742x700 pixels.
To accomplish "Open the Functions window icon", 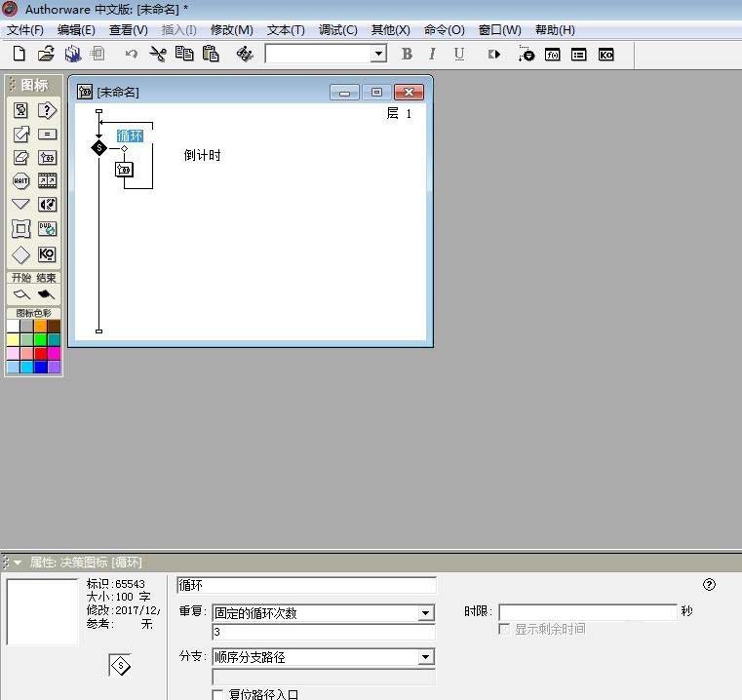I will pos(552,55).
